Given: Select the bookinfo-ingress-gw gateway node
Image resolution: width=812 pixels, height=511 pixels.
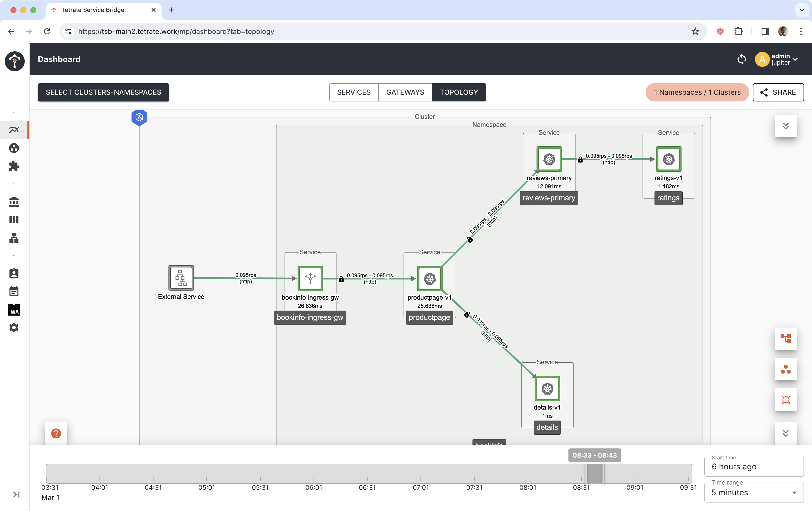Looking at the screenshot, I should pos(310,278).
